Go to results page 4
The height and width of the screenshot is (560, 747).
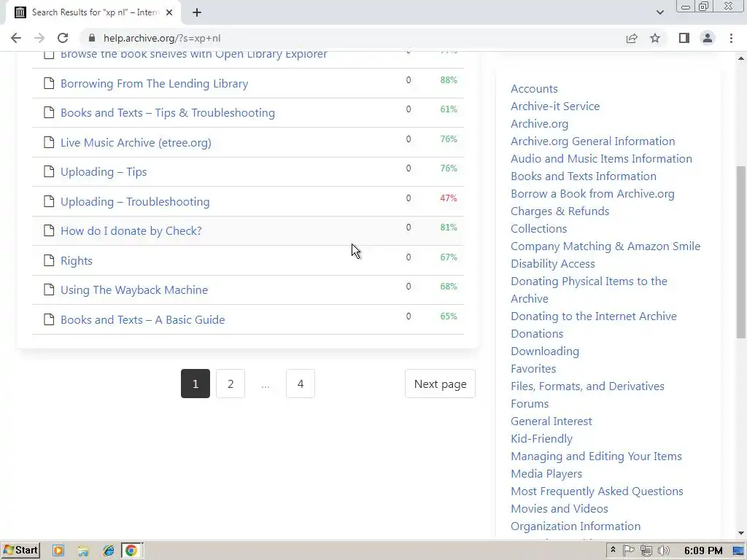(300, 384)
